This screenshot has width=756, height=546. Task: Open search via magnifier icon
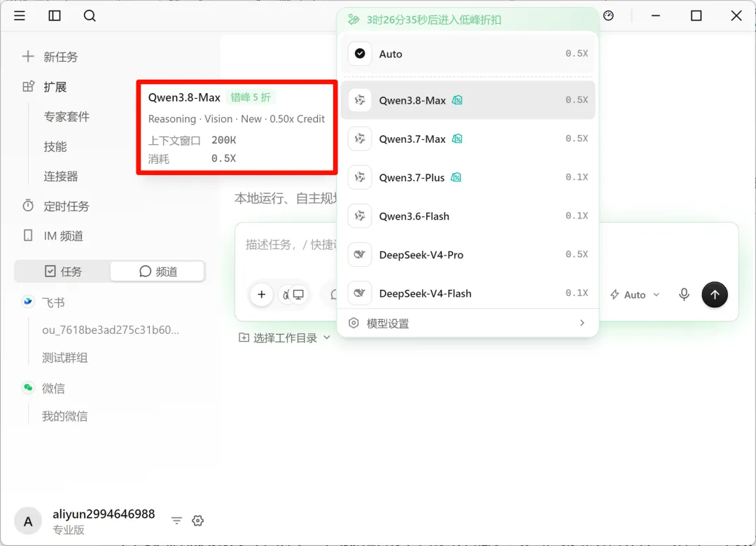click(x=90, y=16)
